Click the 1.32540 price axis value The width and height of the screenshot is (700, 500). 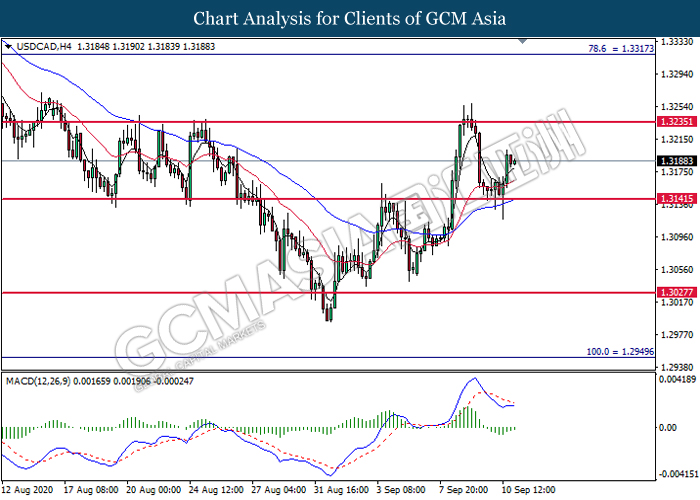pyautogui.click(x=677, y=107)
